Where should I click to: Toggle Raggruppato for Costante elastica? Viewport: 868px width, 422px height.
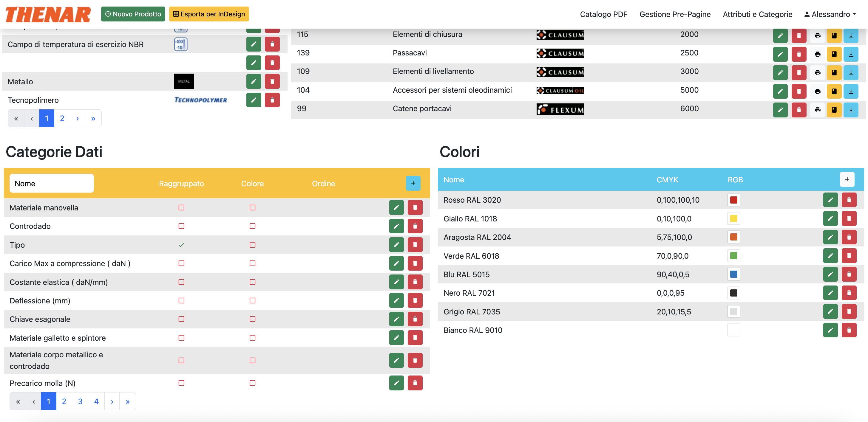(x=181, y=282)
